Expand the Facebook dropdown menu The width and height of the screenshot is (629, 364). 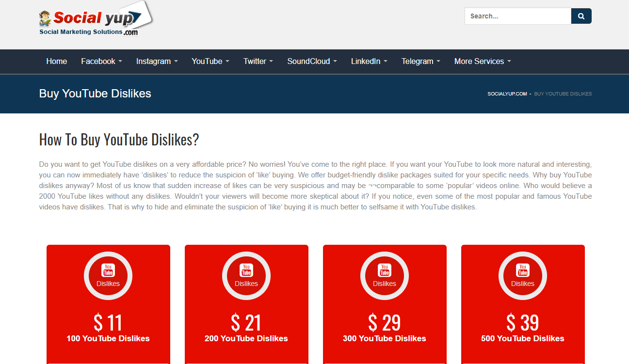[x=101, y=61]
